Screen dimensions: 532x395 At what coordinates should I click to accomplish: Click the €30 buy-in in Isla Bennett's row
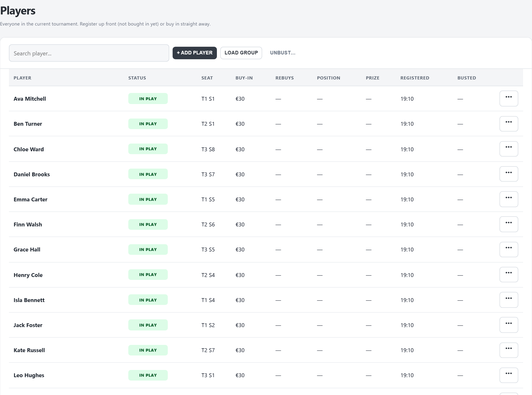point(240,300)
